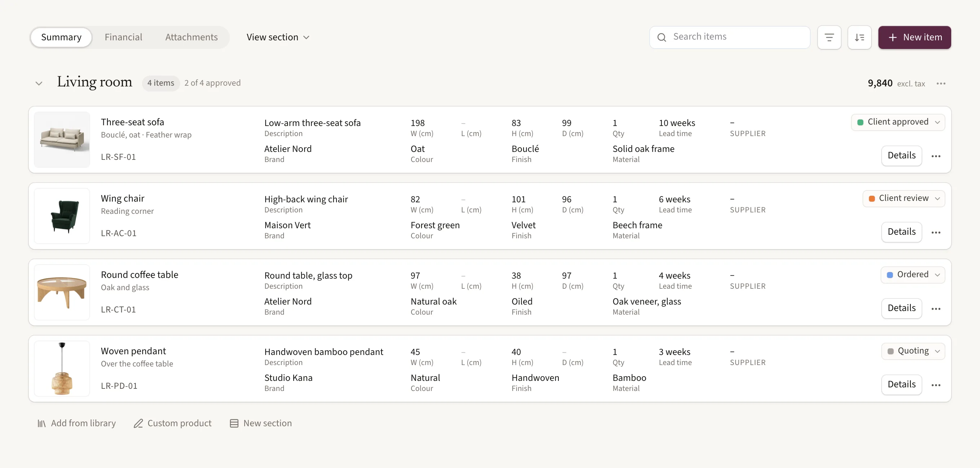
Task: Open more options for Wing chair
Action: (x=936, y=232)
